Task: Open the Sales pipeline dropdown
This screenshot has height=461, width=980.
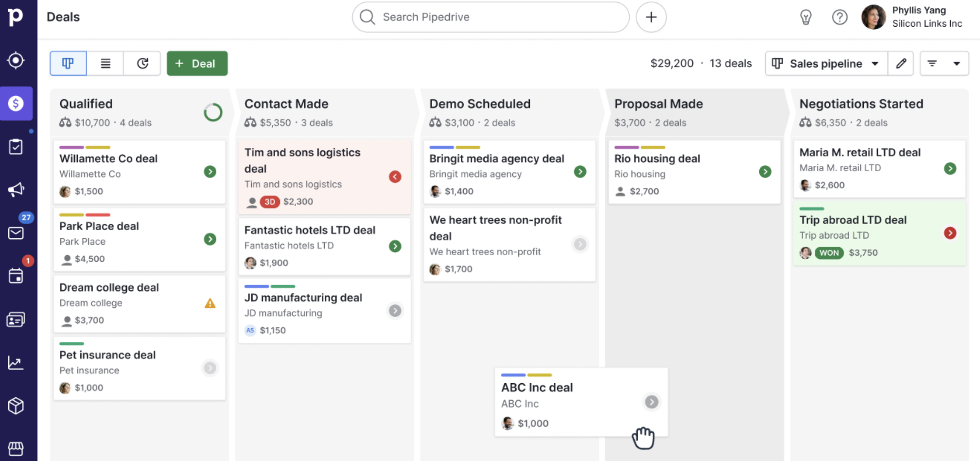Action: (x=825, y=63)
